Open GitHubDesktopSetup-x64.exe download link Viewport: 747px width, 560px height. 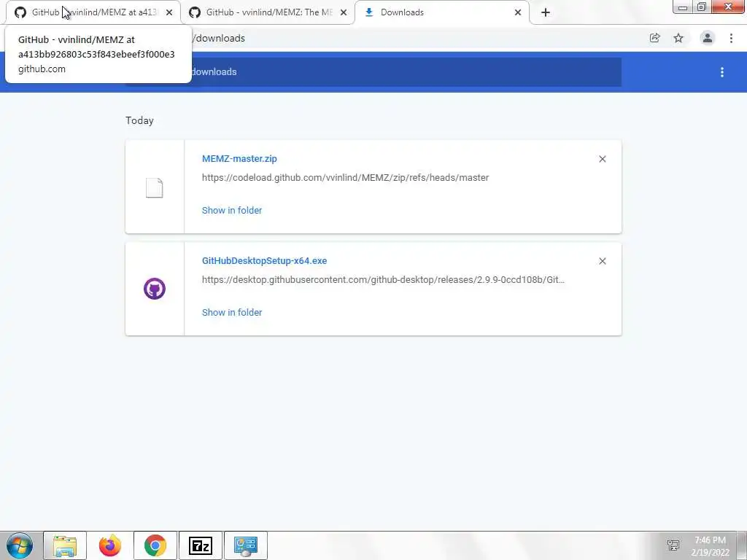click(264, 261)
